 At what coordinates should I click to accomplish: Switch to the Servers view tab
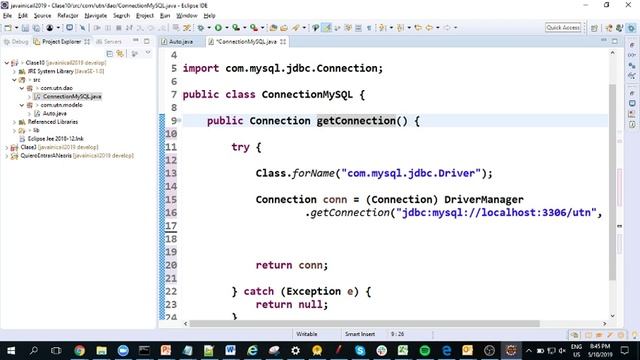click(109, 42)
